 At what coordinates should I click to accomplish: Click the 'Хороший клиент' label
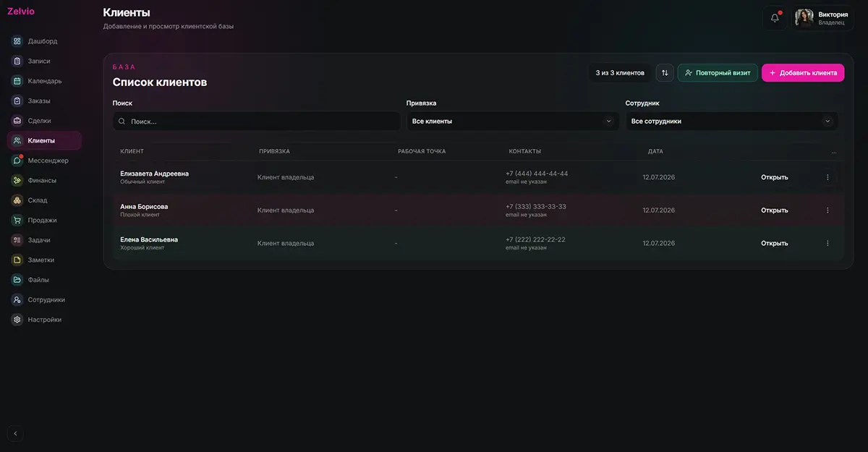tap(142, 248)
